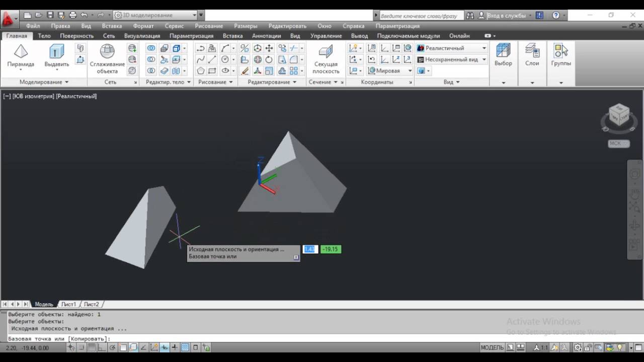Open the Рисование menu in menu bar
The height and width of the screenshot is (362, 644).
click(x=209, y=26)
